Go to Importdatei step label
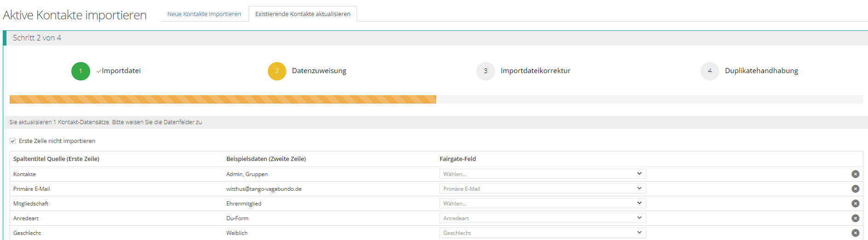Viewport: 868px width, 240px height. pos(121,71)
